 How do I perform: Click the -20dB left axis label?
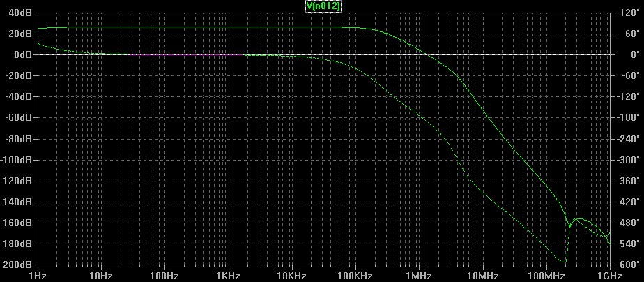click(20, 75)
